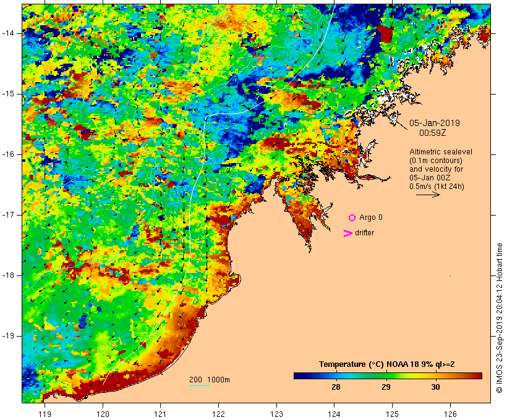Click the cyan 200m contour legend line
The image size is (507, 420).
click(x=200, y=385)
